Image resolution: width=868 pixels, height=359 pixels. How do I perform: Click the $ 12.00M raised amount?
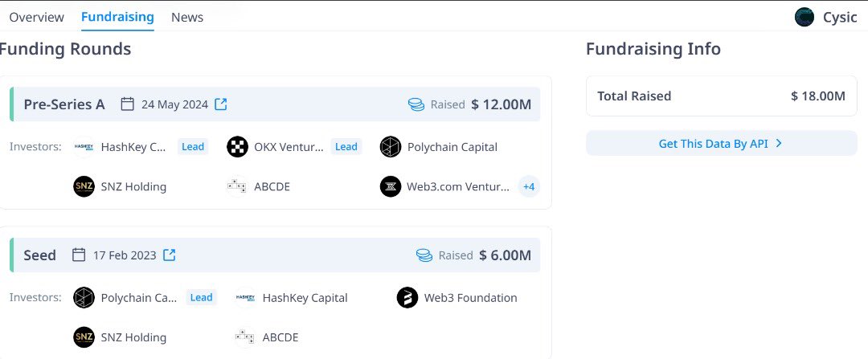point(502,104)
